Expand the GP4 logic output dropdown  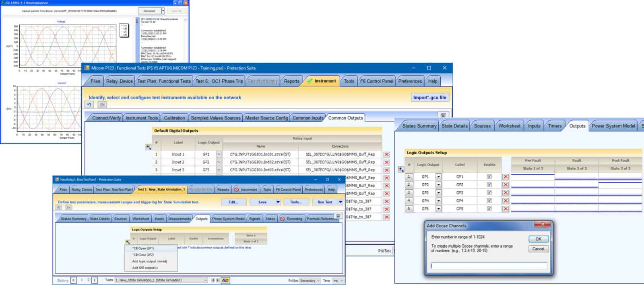(439, 201)
